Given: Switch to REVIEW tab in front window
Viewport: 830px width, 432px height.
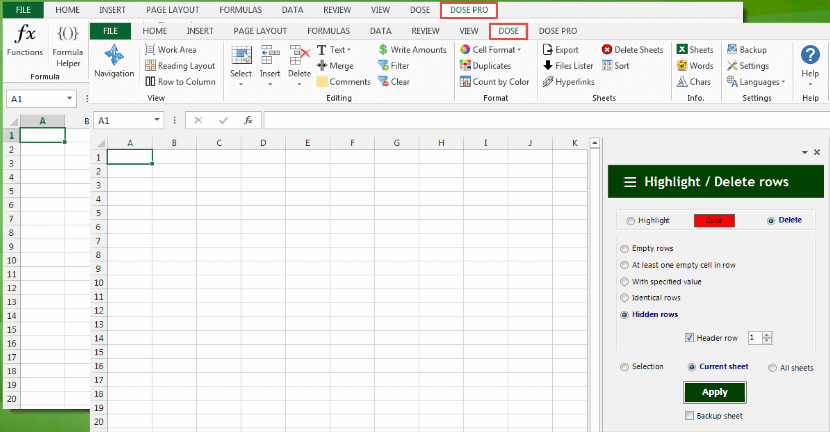Looking at the screenshot, I should (x=426, y=31).
